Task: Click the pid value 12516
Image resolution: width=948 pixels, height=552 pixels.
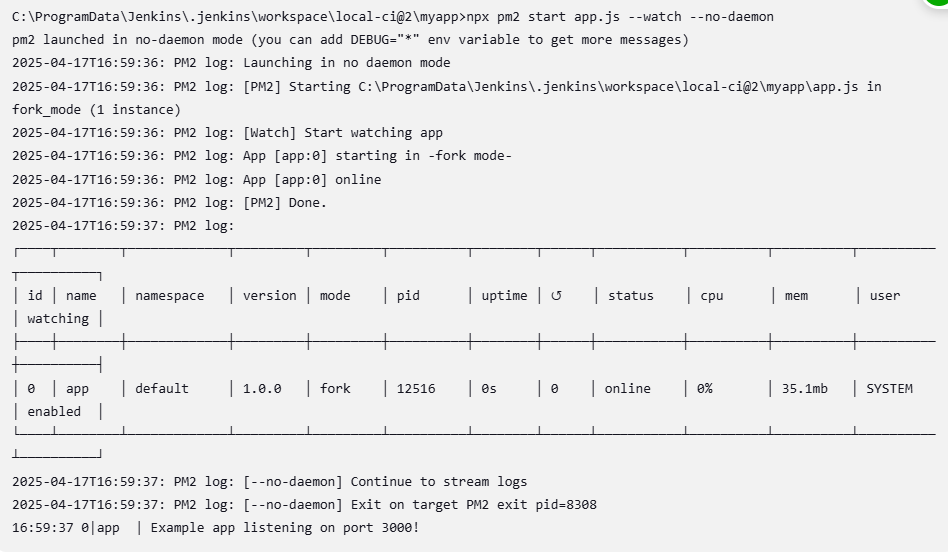Action: (416, 389)
